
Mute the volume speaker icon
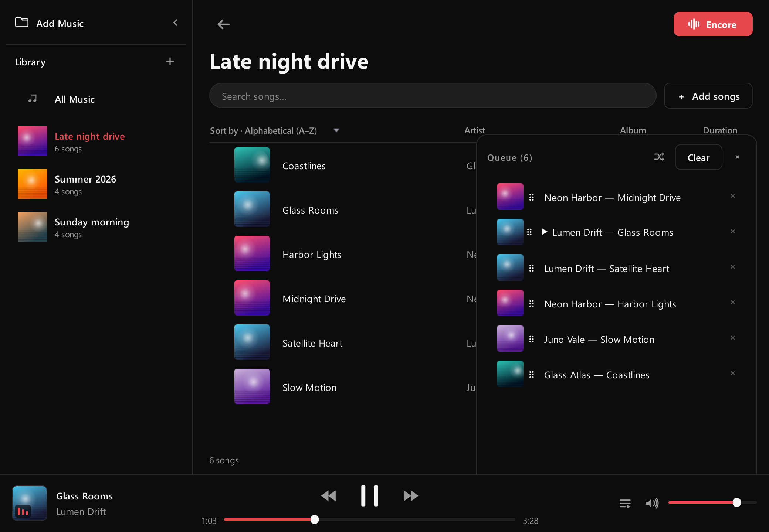click(652, 503)
